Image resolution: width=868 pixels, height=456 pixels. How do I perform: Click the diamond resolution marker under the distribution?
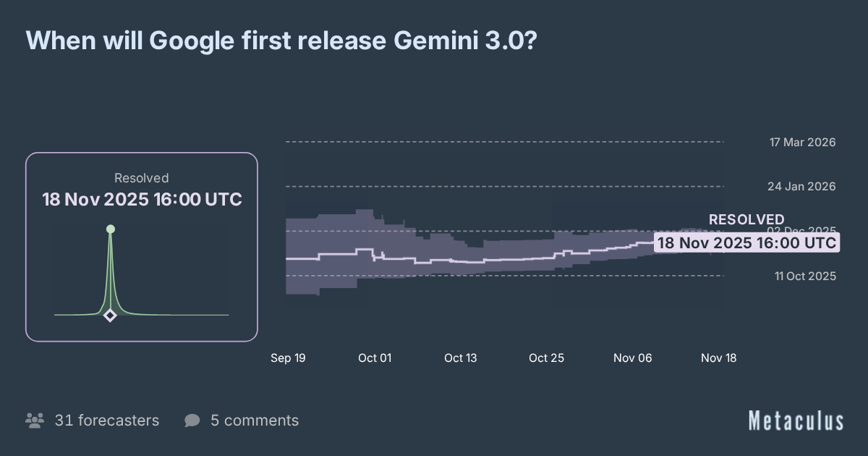pyautogui.click(x=110, y=315)
